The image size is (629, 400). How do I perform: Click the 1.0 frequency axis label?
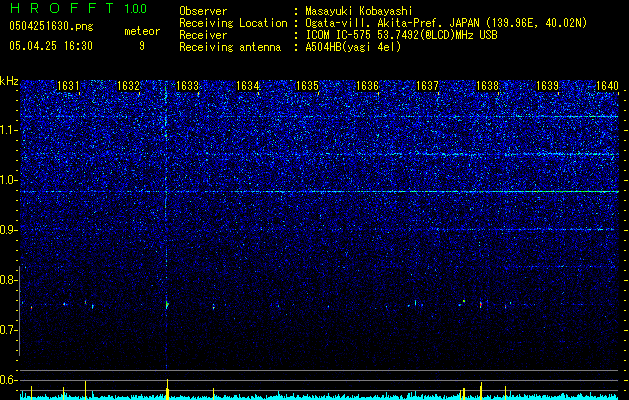8,180
